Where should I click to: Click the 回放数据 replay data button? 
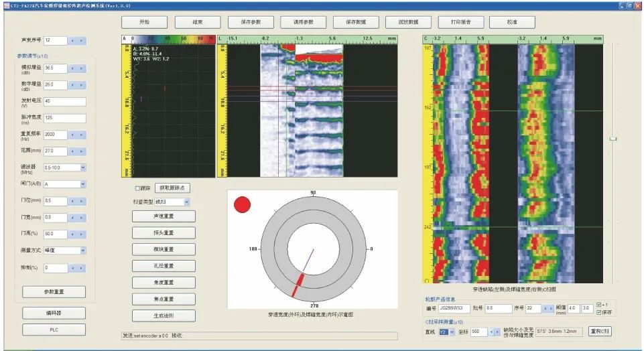(x=408, y=22)
